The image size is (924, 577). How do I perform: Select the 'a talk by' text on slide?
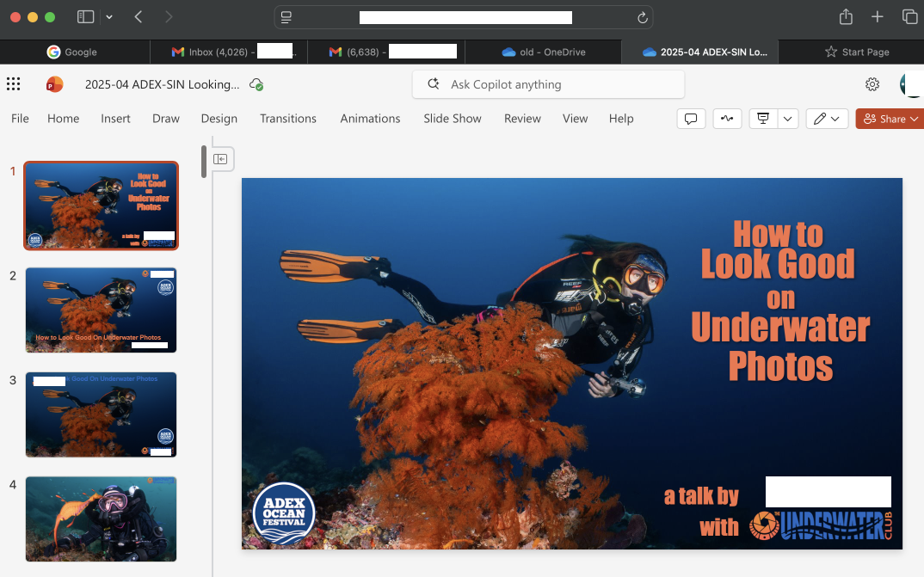pos(701,496)
